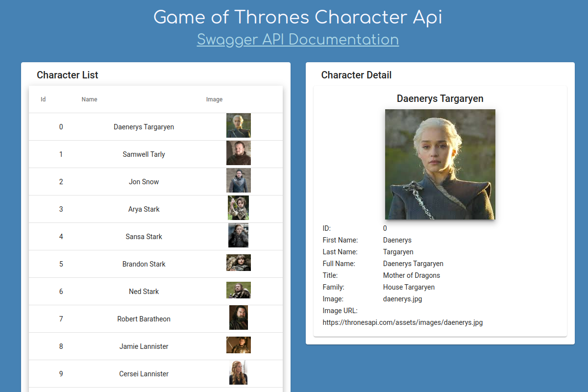Click id 7 in the table
Image resolution: width=588 pixels, height=392 pixels.
pos(61,319)
